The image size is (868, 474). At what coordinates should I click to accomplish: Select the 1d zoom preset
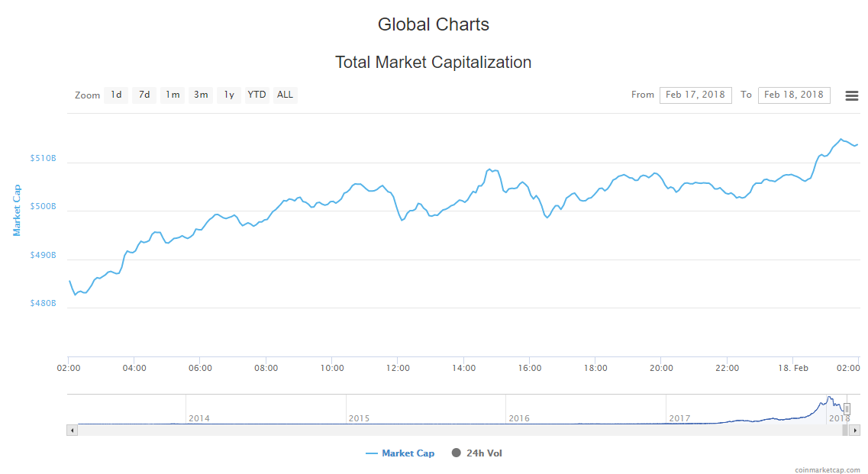(116, 95)
